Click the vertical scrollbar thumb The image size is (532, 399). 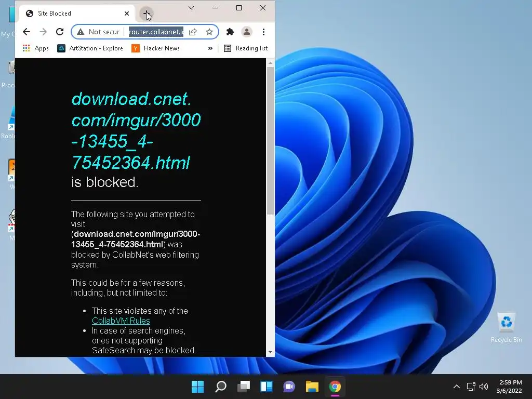click(270, 141)
